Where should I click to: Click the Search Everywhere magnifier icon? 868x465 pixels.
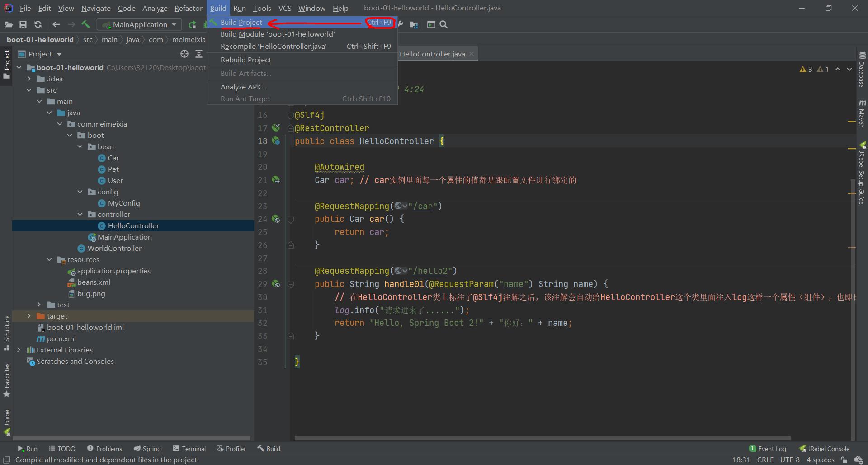click(x=443, y=24)
